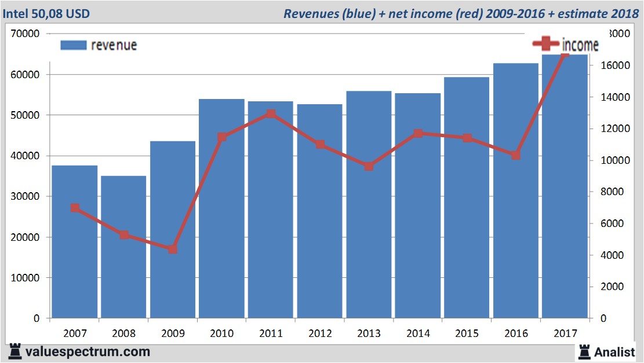Expand the 2013 income dip data point
644x363 pixels.
tap(369, 166)
